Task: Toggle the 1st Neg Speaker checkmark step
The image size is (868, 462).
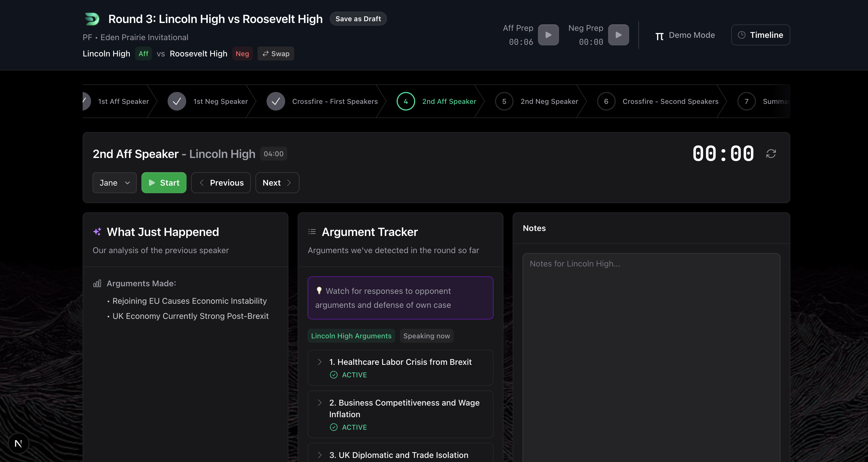Action: point(177,101)
